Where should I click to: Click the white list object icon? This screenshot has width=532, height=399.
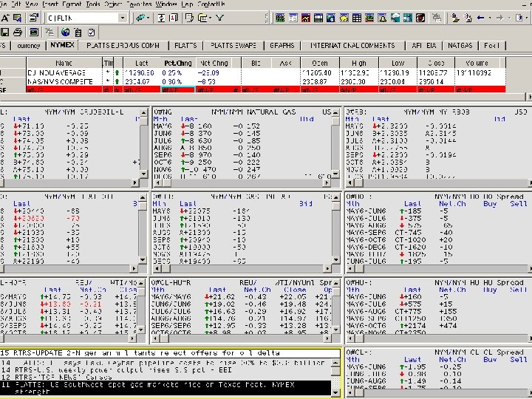pos(293,18)
